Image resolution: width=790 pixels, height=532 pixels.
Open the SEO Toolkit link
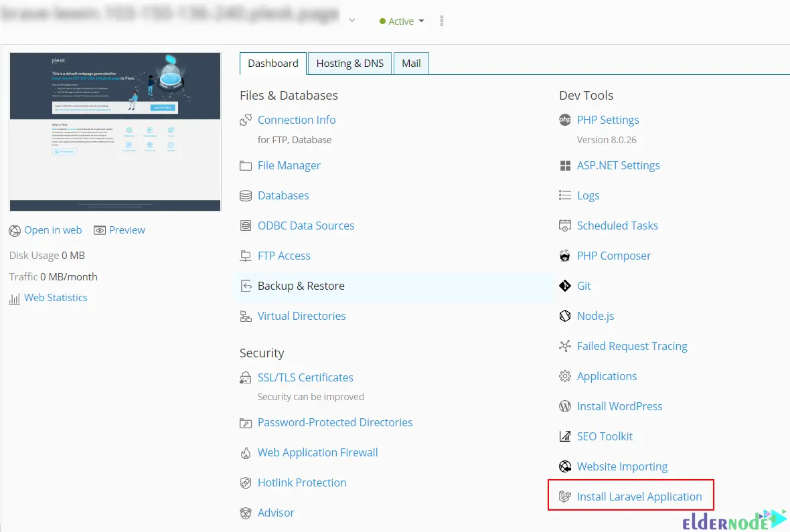[x=605, y=436]
